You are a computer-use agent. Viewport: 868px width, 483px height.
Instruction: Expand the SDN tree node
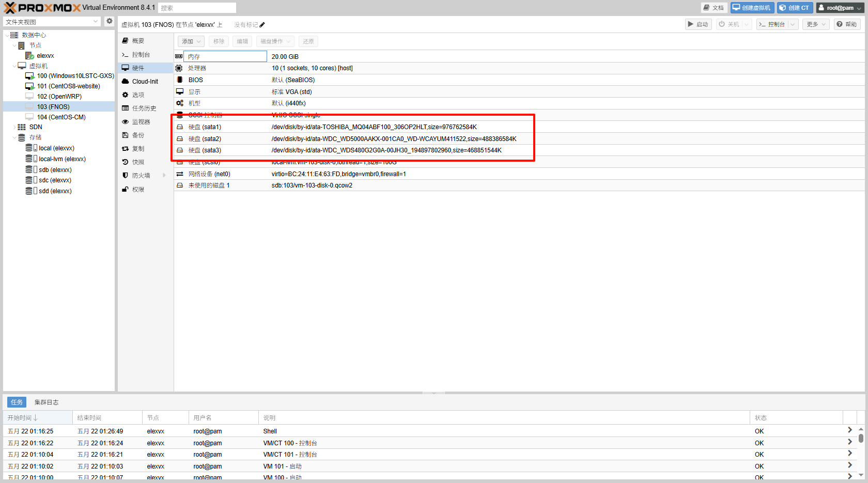coord(14,127)
